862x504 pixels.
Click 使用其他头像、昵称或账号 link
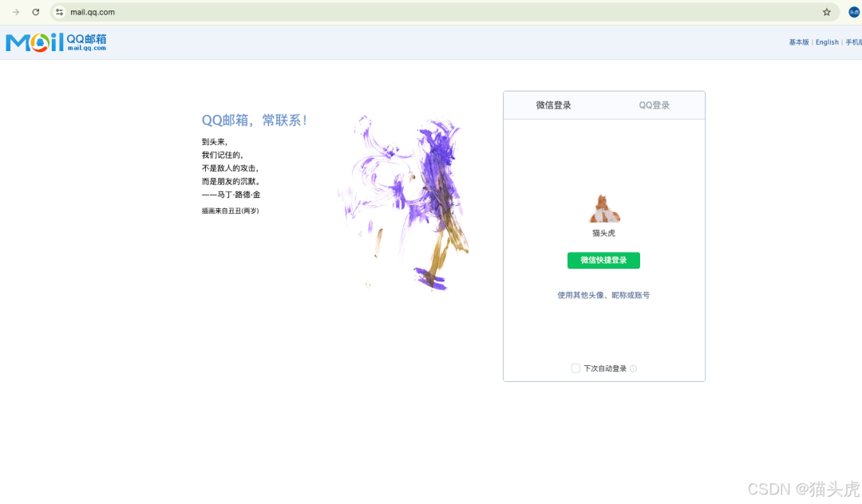click(603, 295)
